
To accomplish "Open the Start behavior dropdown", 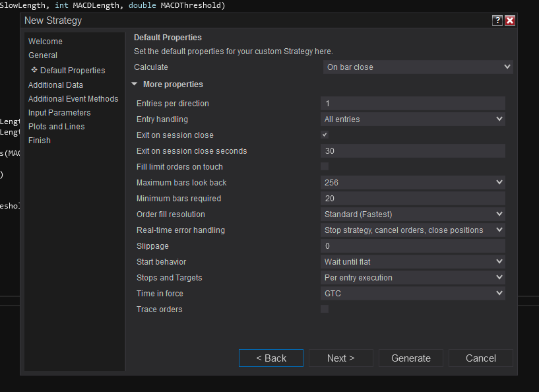I will [413, 262].
